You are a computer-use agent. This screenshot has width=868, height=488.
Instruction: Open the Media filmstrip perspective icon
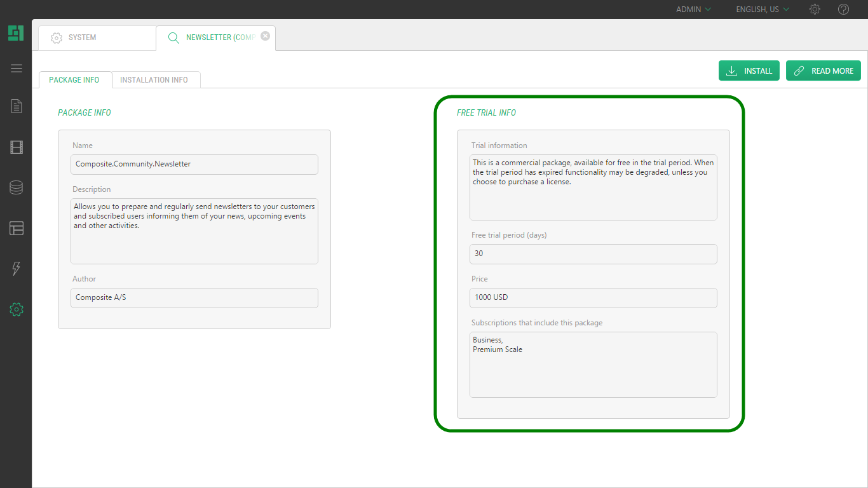coord(17,147)
